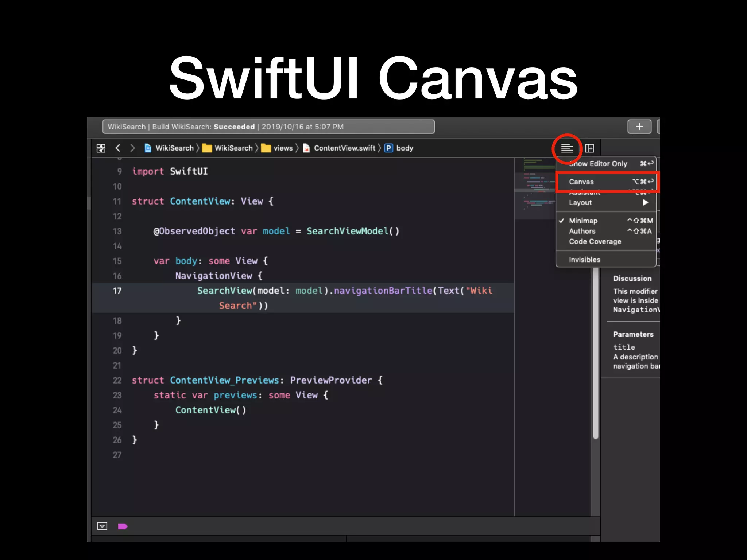Viewport: 747px width, 560px height.
Task: Uncheck the Minimap menu option
Action: click(583, 221)
